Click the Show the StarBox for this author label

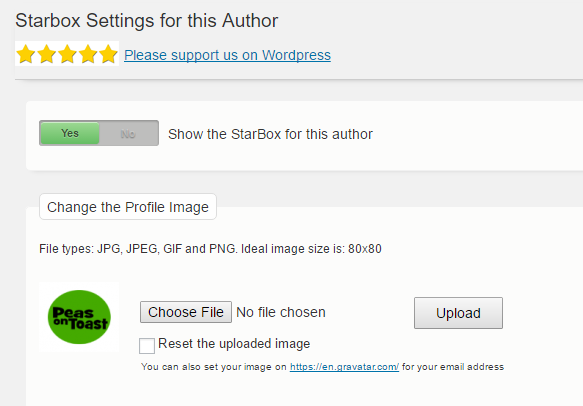click(x=270, y=134)
